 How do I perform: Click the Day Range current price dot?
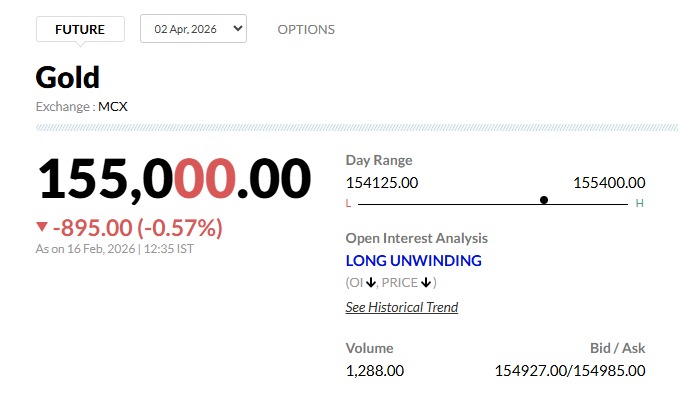click(x=544, y=200)
